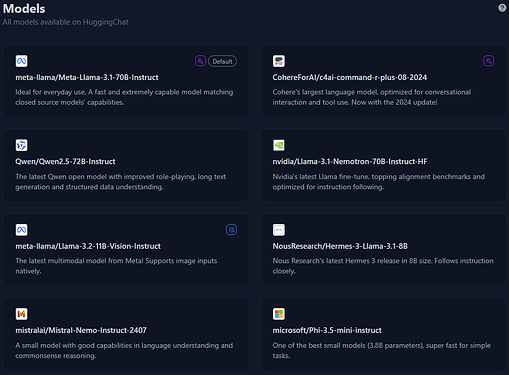509x375 pixels.
Task: Click the tools badge icon on Cohere command-r-plus card
Action: pyautogui.click(x=488, y=61)
